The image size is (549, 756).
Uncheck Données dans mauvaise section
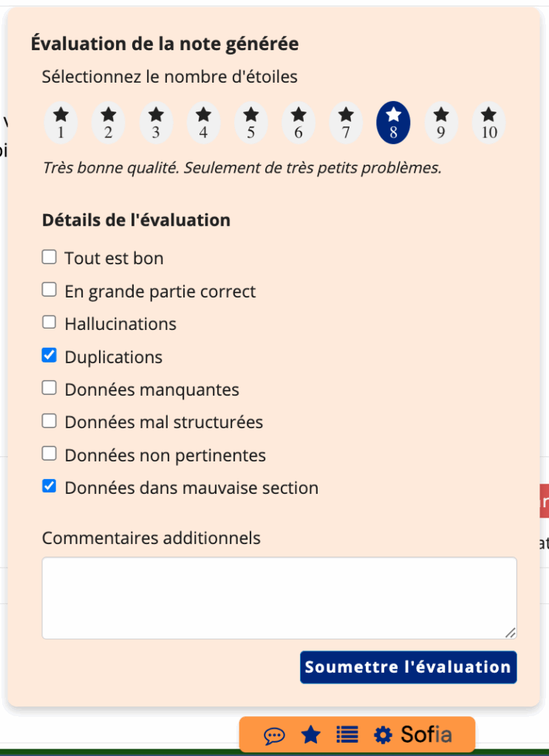tap(50, 486)
